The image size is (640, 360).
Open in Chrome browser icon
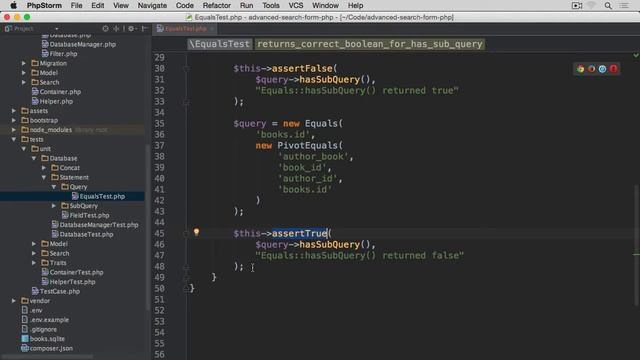click(580, 69)
